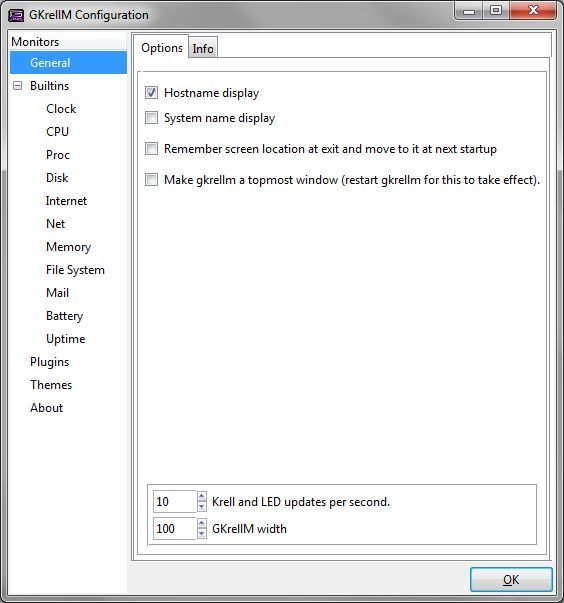The height and width of the screenshot is (603, 564).
Task: Select the Builtins tree item
Action: click(x=50, y=86)
